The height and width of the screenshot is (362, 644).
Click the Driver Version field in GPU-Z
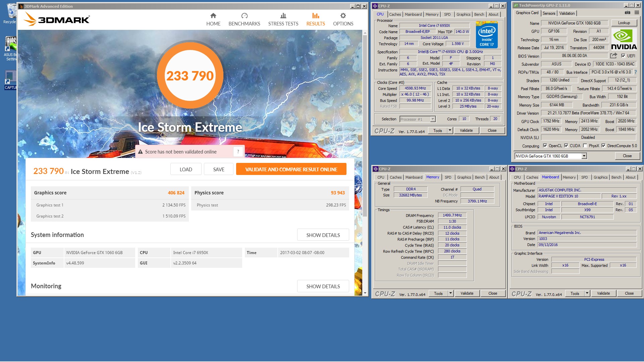pyautogui.click(x=589, y=113)
